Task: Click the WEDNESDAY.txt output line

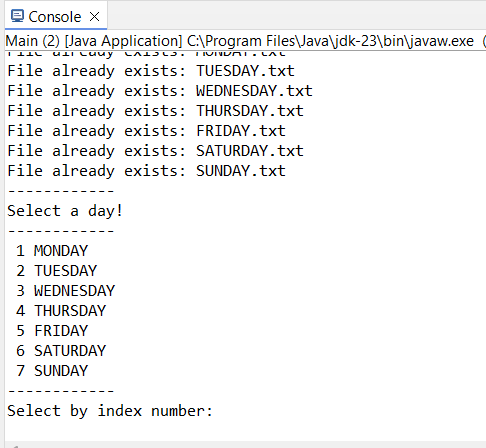Action: (x=160, y=91)
